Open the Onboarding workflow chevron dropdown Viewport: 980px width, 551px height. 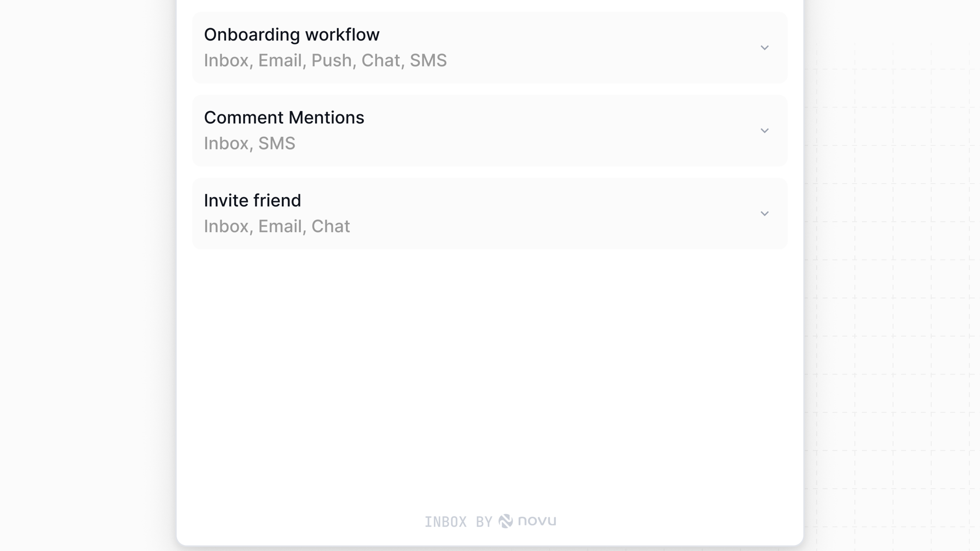(765, 48)
